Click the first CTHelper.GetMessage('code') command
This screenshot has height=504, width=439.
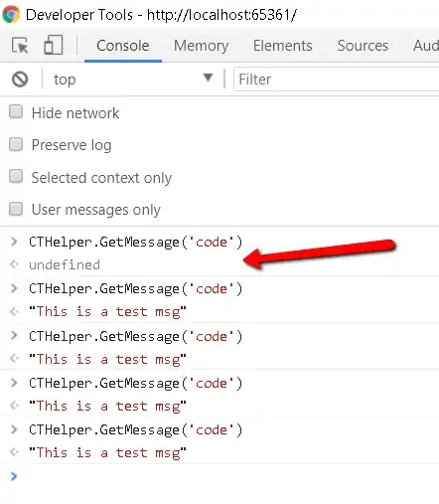pyautogui.click(x=136, y=243)
